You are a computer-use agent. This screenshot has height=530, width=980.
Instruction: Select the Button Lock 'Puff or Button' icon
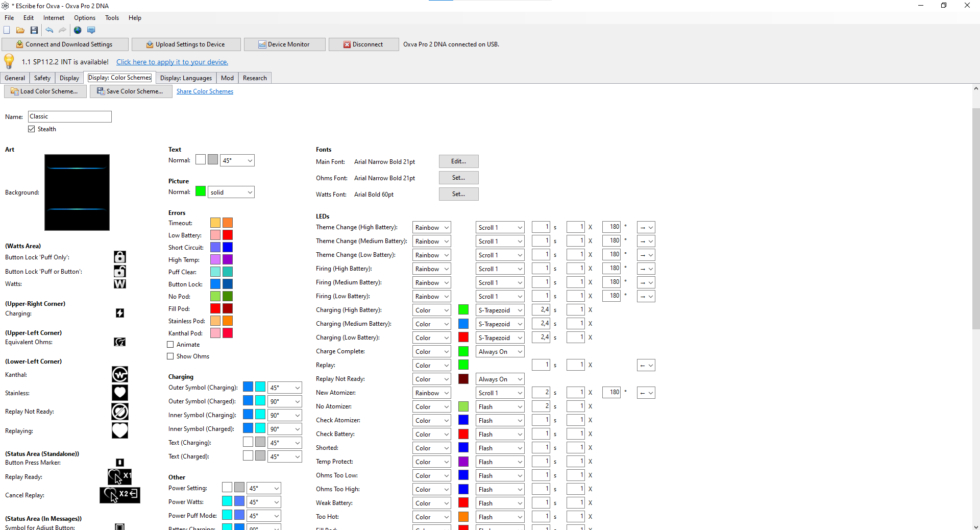pos(119,271)
